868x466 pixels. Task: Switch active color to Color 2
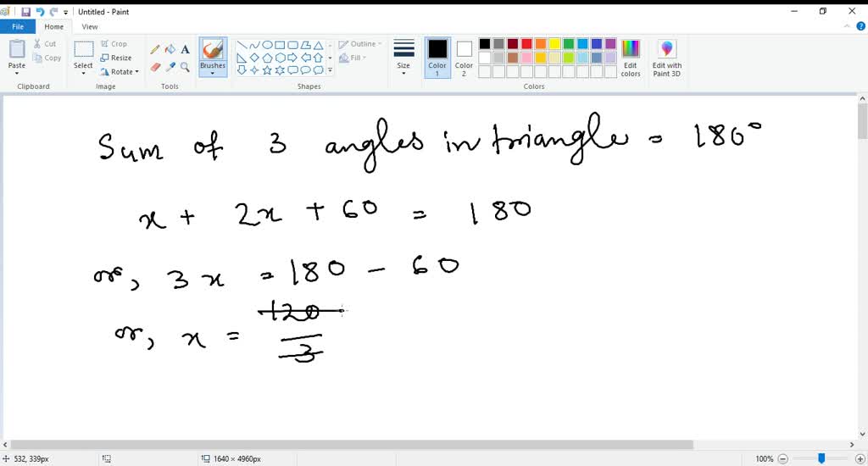coord(464,57)
